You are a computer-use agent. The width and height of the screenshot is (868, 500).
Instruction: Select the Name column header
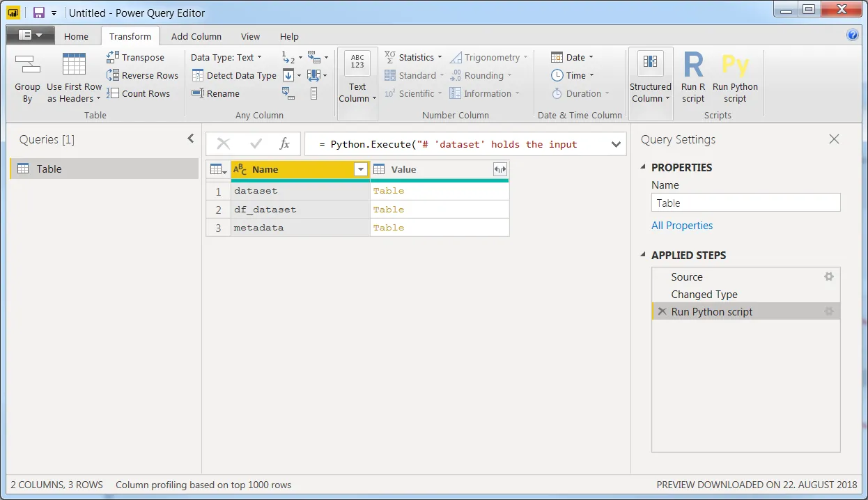click(x=300, y=169)
